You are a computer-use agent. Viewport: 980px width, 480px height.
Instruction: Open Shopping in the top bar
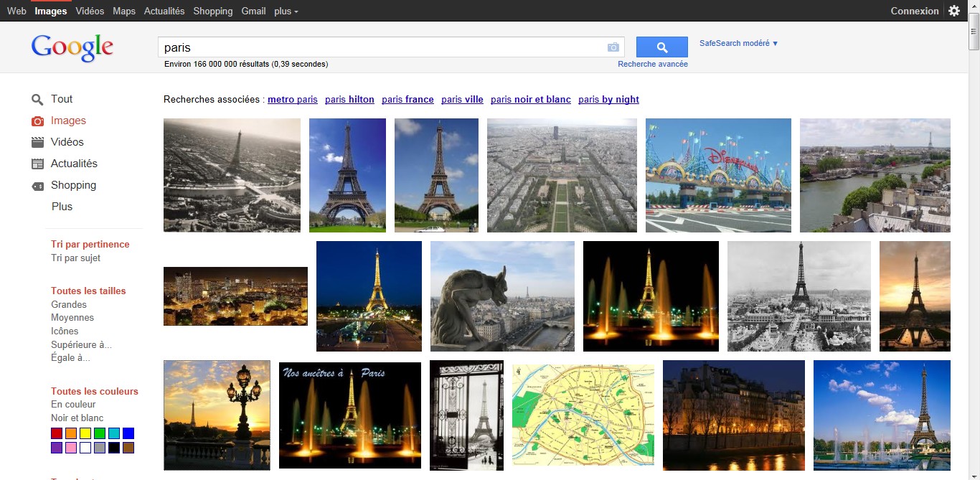tap(213, 11)
